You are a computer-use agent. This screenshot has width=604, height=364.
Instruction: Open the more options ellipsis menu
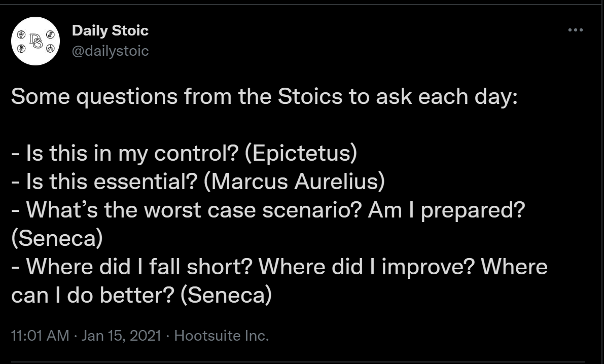tap(576, 30)
